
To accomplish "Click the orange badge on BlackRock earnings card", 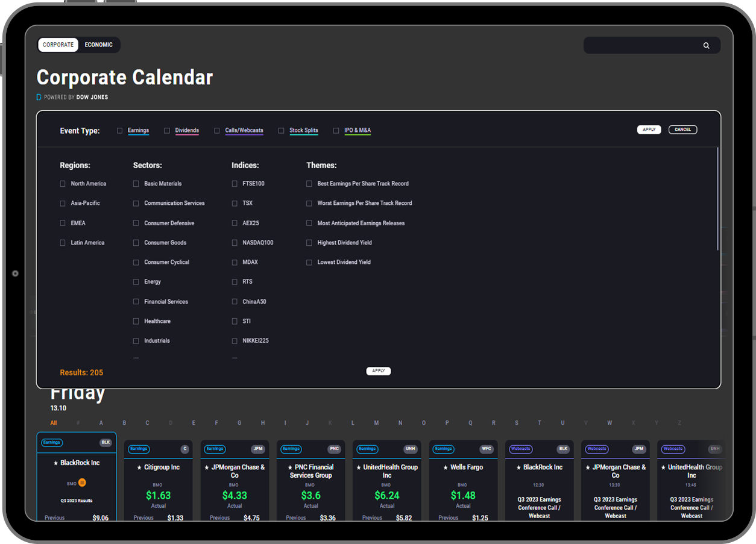I will pyautogui.click(x=83, y=483).
